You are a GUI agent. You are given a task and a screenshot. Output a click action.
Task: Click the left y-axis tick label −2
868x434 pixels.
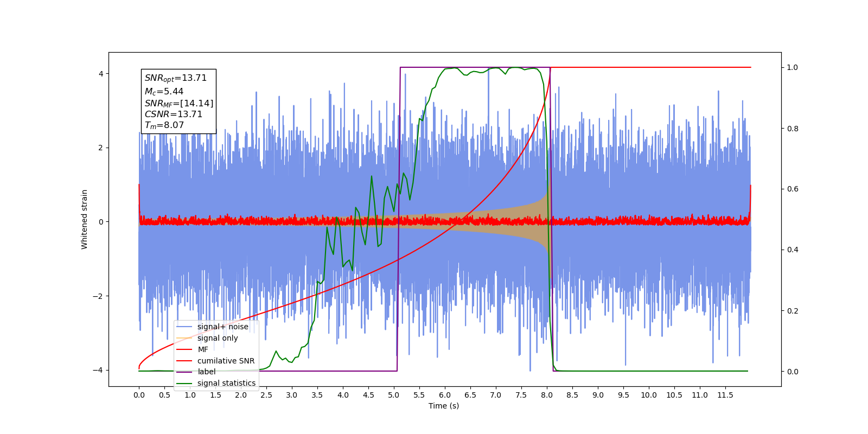click(98, 296)
